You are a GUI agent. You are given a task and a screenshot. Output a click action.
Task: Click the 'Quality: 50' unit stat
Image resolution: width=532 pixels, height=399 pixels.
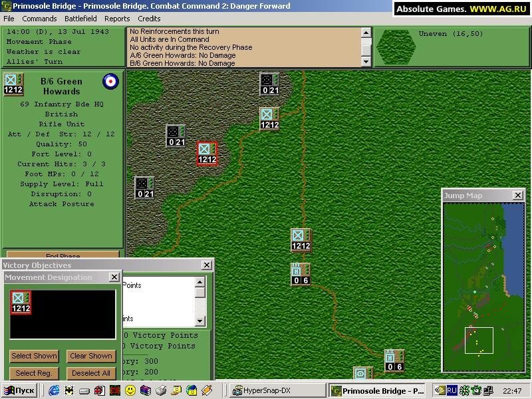61,144
